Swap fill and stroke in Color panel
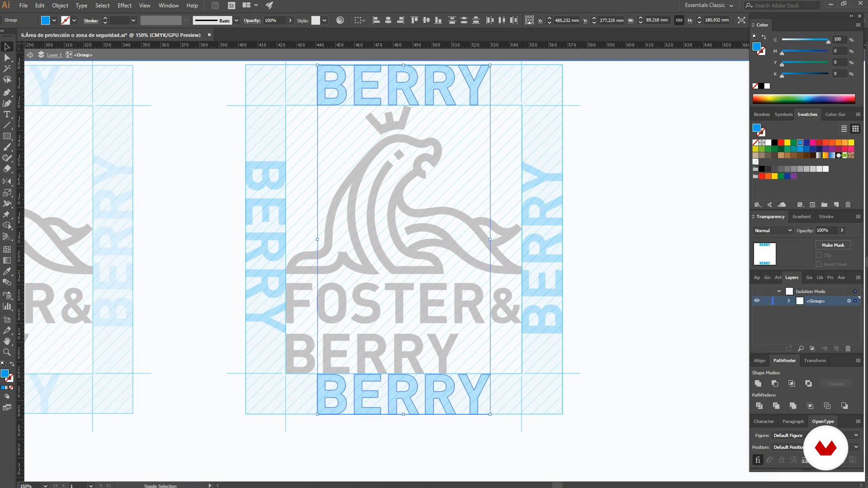This screenshot has height=488, width=868. [764, 37]
